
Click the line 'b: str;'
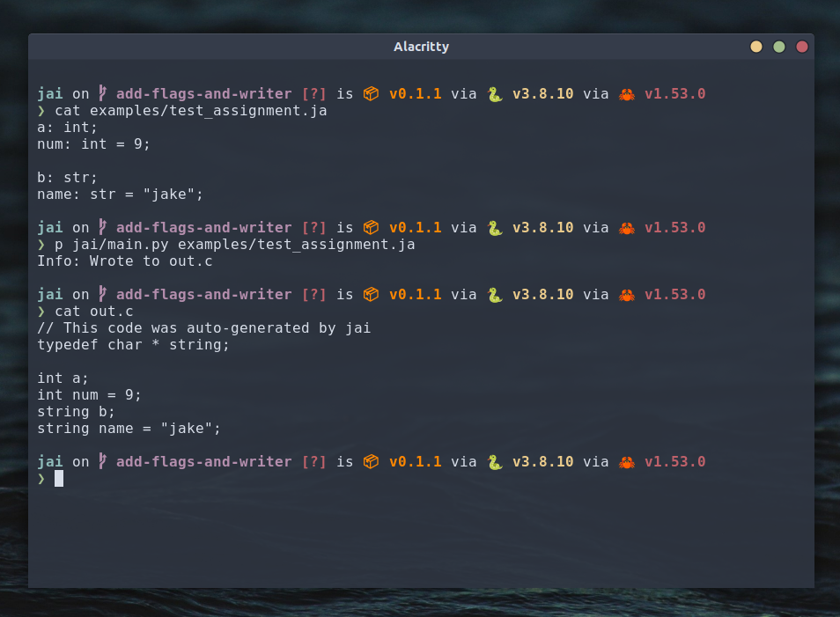point(68,177)
